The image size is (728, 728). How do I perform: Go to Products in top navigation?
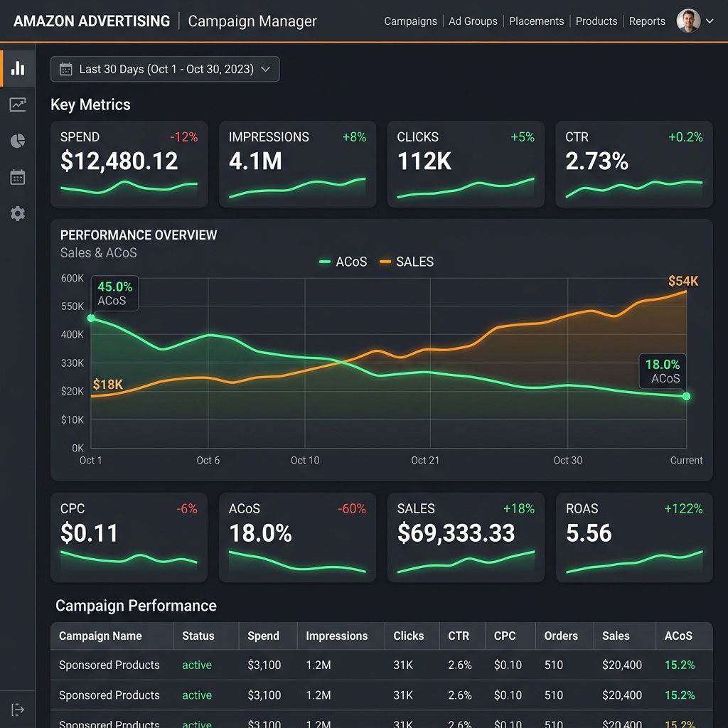(x=596, y=21)
